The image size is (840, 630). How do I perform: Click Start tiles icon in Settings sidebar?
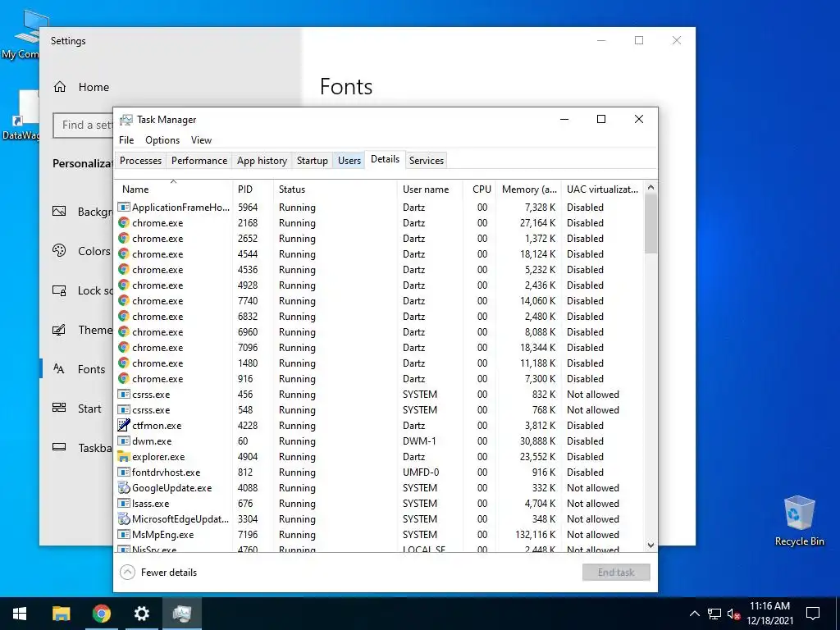point(59,408)
